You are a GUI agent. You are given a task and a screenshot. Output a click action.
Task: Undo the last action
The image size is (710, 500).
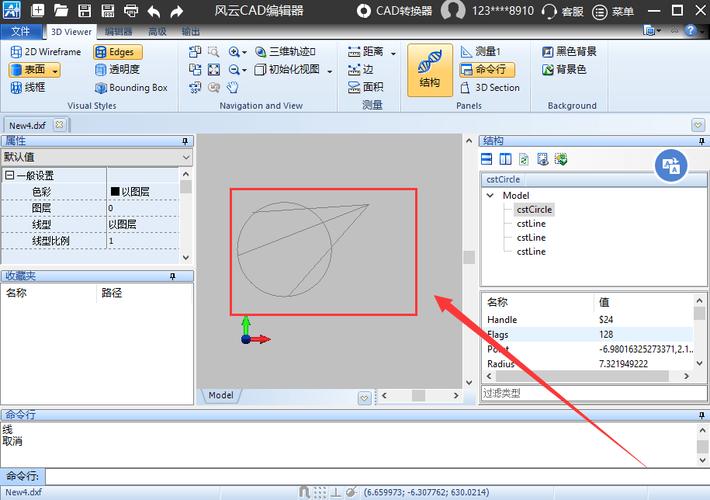(x=154, y=10)
